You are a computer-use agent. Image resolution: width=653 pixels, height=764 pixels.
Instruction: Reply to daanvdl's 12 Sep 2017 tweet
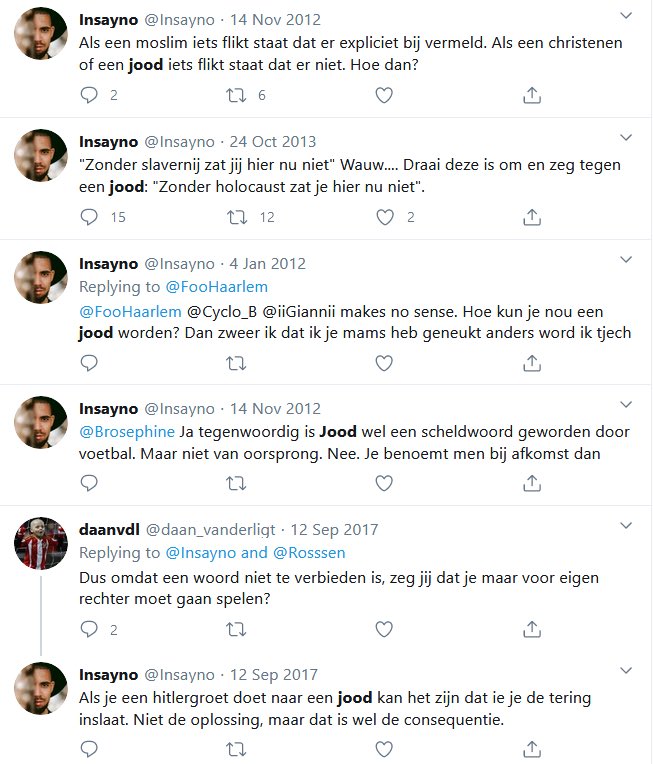89,629
